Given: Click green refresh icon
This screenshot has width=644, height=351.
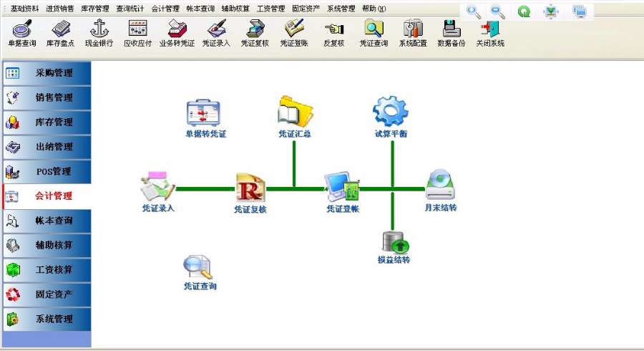Looking at the screenshot, I should point(524,11).
